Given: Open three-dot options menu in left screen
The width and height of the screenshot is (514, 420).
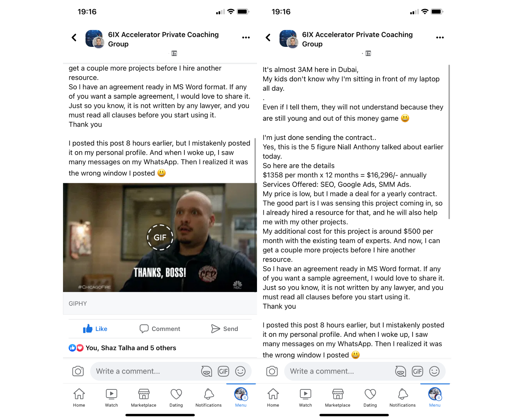Looking at the screenshot, I should click(246, 38).
